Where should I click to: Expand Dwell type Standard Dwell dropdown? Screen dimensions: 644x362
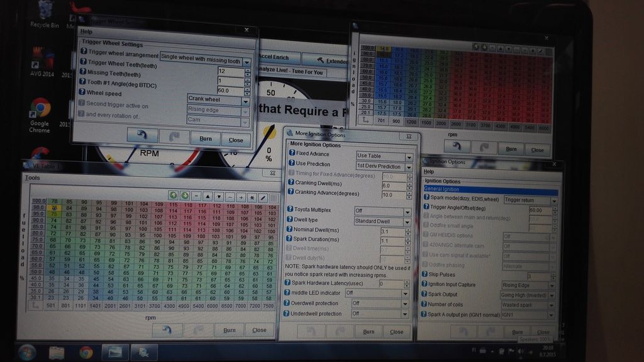pos(407,222)
